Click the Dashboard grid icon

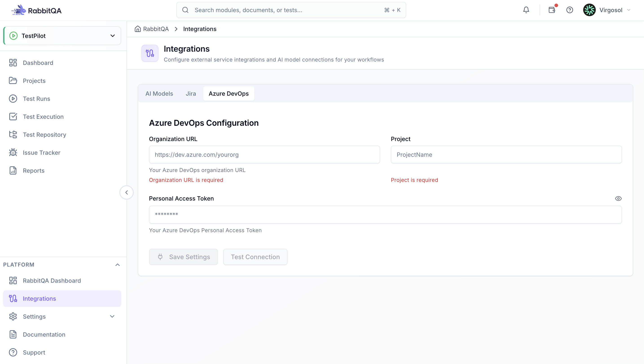click(x=13, y=63)
